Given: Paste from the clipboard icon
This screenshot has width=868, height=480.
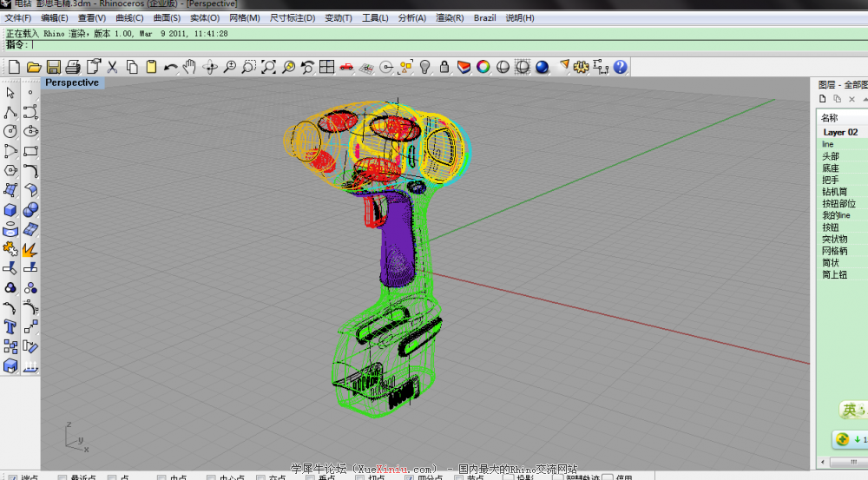Looking at the screenshot, I should tap(151, 67).
